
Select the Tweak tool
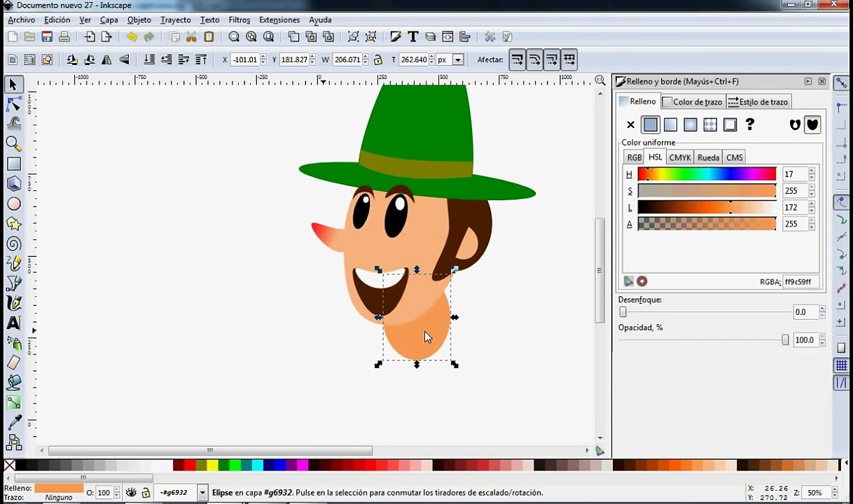pyautogui.click(x=13, y=124)
